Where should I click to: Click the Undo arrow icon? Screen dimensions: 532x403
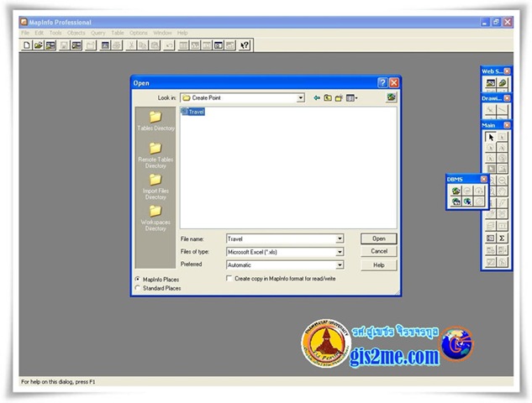169,45
